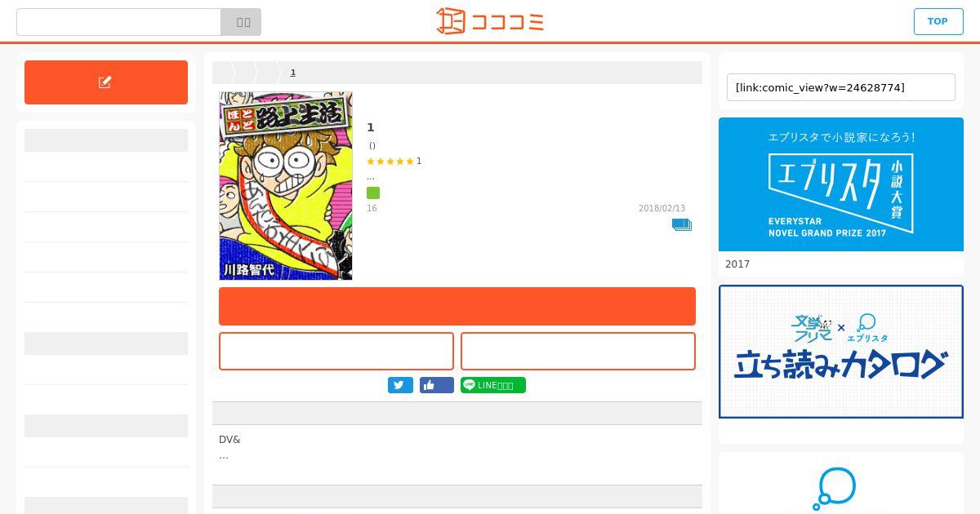
Task: Click the wide solid orange button below the cover
Action: pos(457,306)
